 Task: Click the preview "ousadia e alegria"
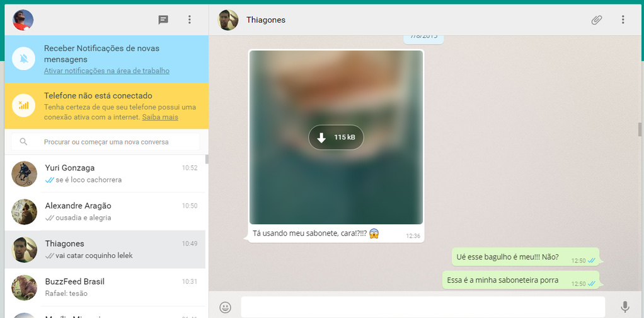point(83,218)
